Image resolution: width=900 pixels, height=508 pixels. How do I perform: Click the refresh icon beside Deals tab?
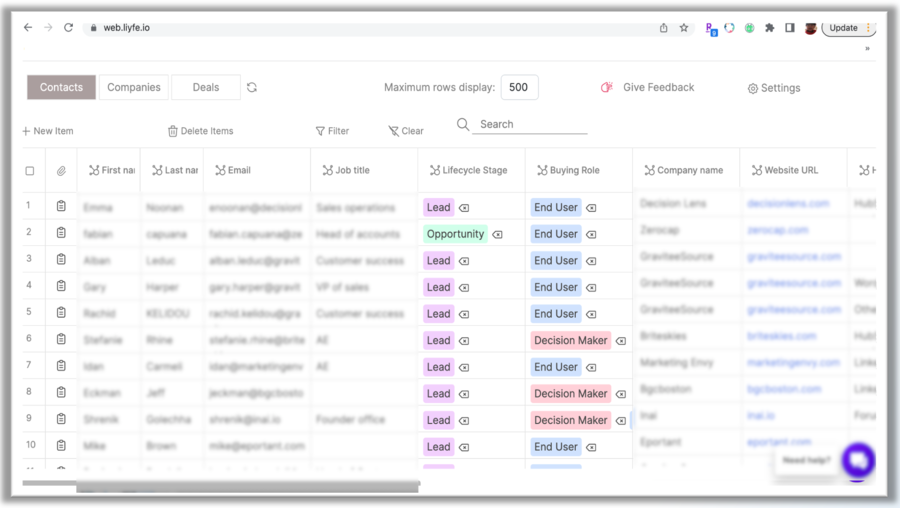point(252,88)
